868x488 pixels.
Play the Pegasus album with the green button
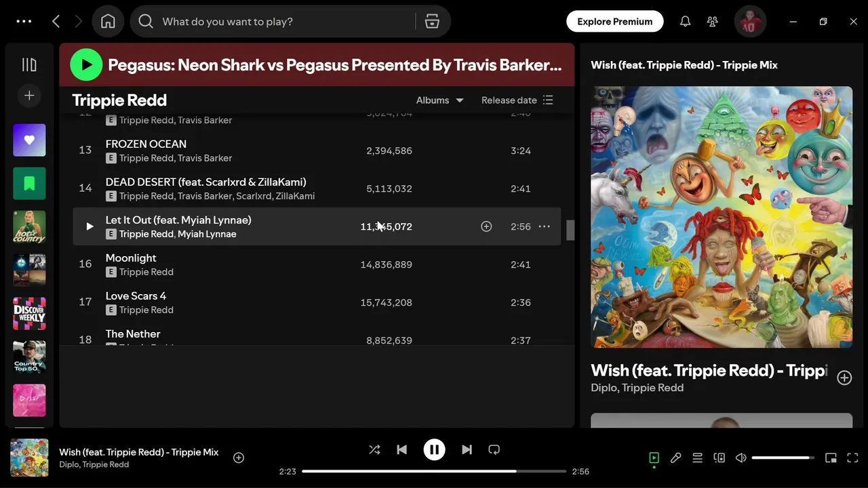pyautogui.click(x=86, y=65)
